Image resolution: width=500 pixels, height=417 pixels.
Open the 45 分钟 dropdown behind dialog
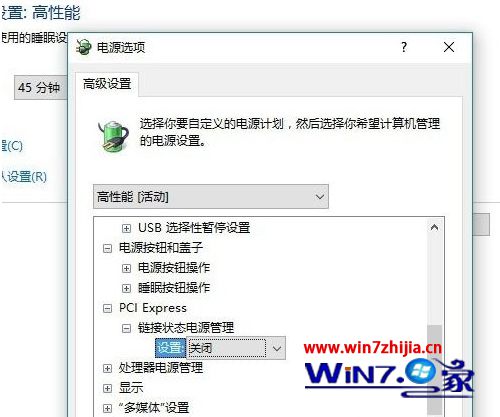pyautogui.click(x=40, y=88)
